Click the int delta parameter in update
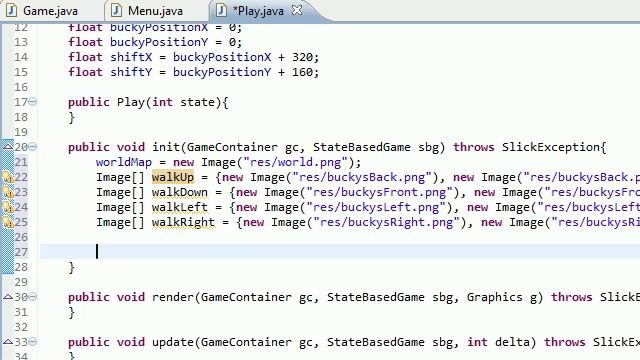This screenshot has width=640, height=360. click(498, 342)
